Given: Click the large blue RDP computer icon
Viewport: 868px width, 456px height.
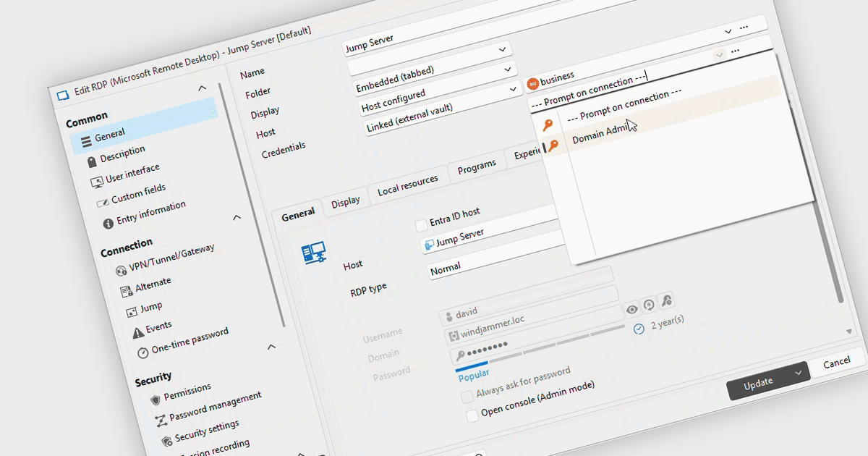Looking at the screenshot, I should tap(314, 253).
